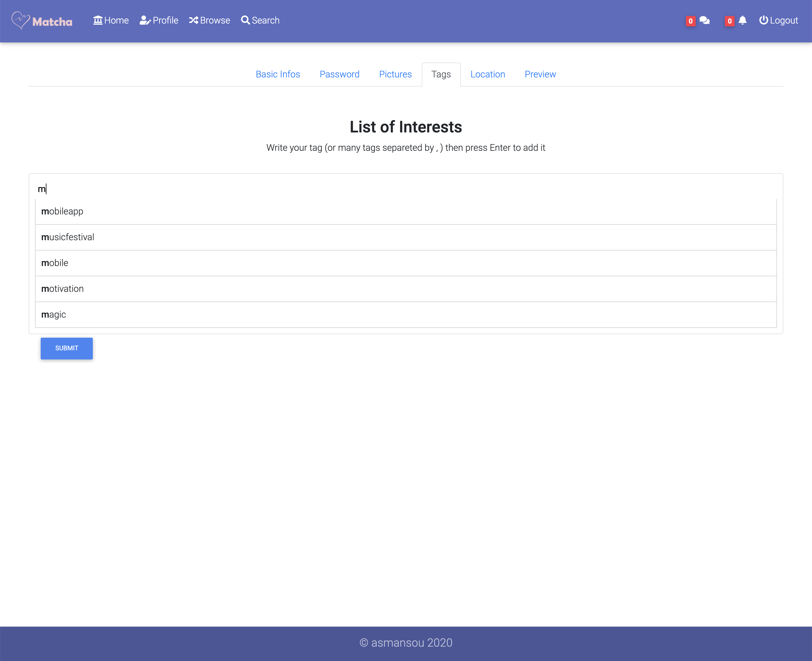Open the notifications bell icon
The width and height of the screenshot is (812, 661).
[x=742, y=20]
